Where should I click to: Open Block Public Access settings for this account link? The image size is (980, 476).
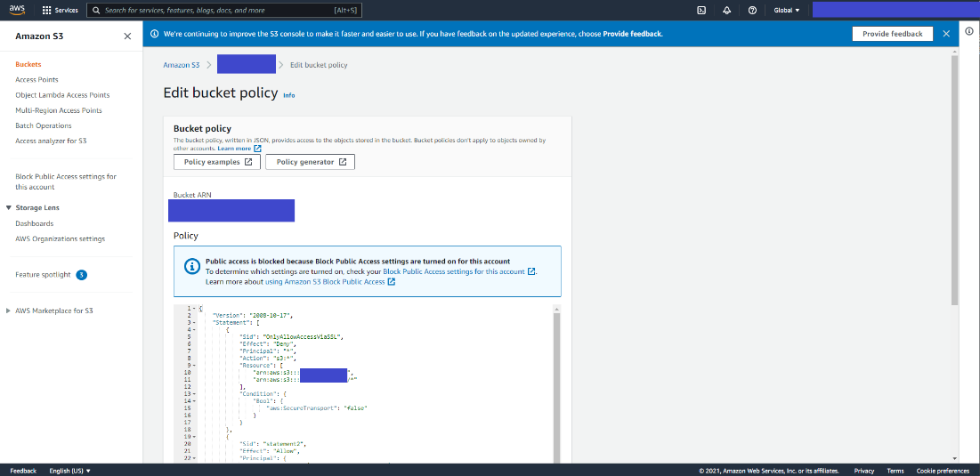coord(454,271)
